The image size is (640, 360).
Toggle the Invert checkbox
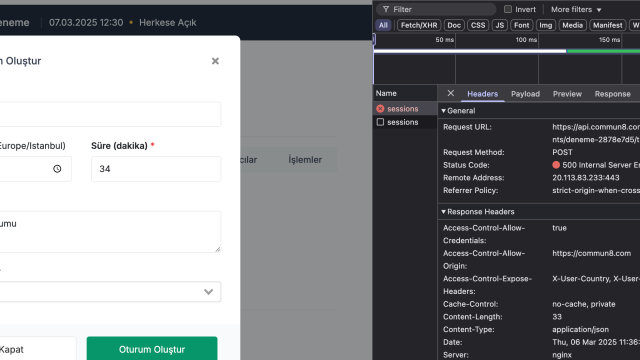click(x=508, y=9)
